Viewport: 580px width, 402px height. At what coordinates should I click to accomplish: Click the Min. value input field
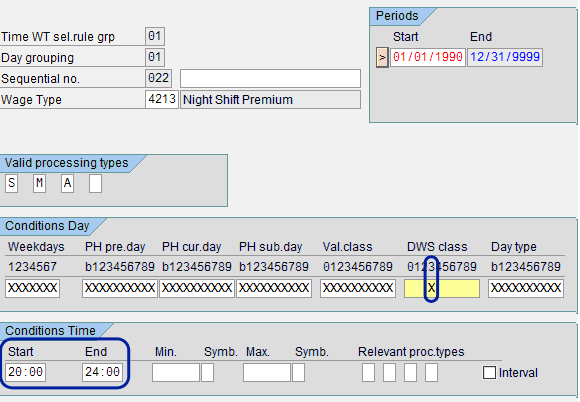[176, 372]
